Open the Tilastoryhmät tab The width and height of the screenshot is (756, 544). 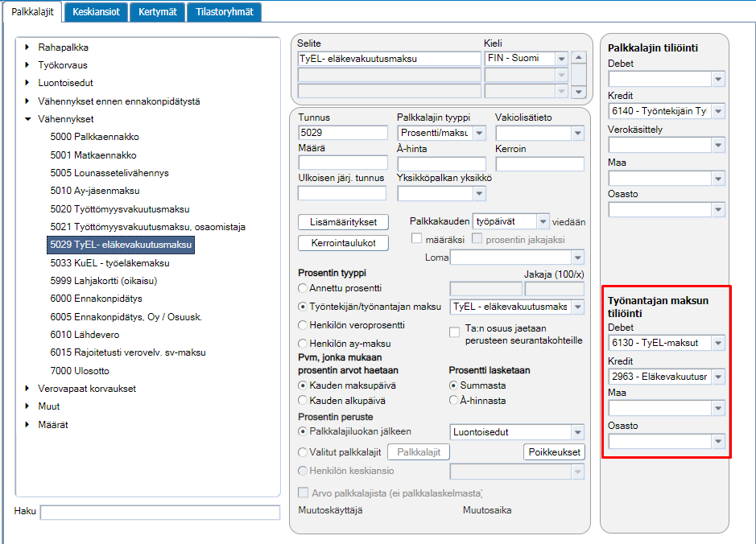(224, 12)
